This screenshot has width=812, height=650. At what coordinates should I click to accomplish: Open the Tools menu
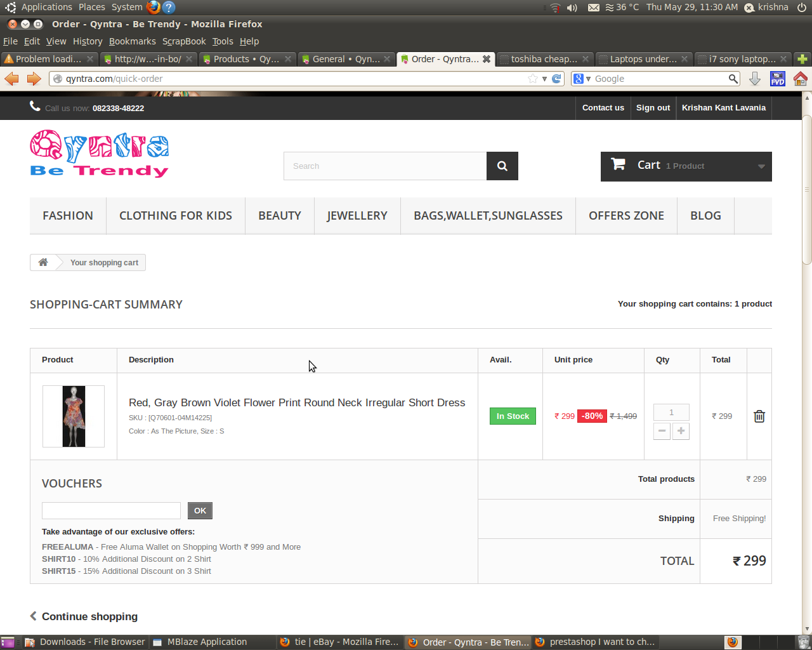pyautogui.click(x=223, y=41)
